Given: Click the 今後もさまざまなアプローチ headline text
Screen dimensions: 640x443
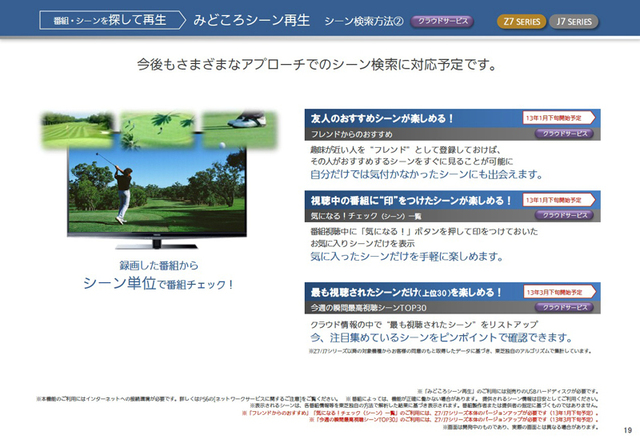Looking at the screenshot, I should tap(317, 65).
